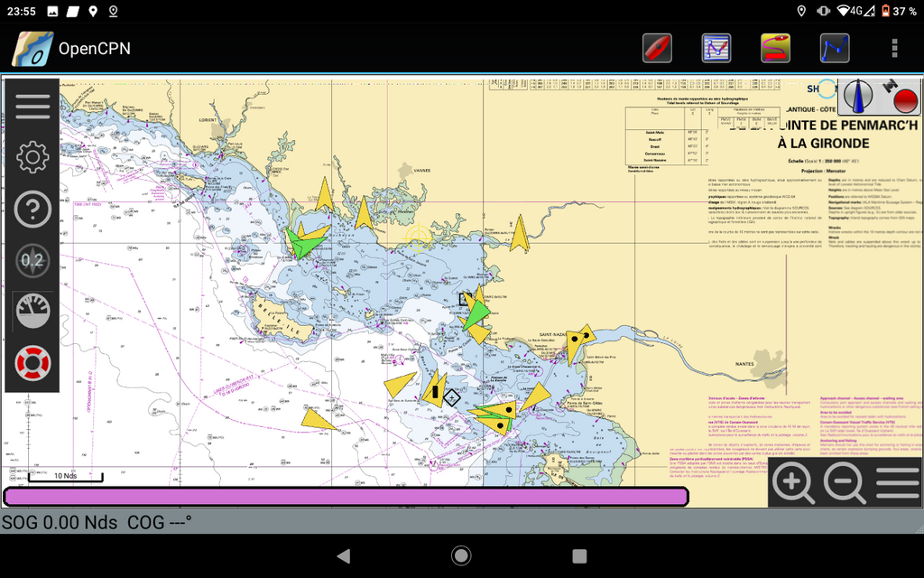This screenshot has height=578, width=924.
Task: Tap the SOG 0.00 Nds readout
Action: 60,522
